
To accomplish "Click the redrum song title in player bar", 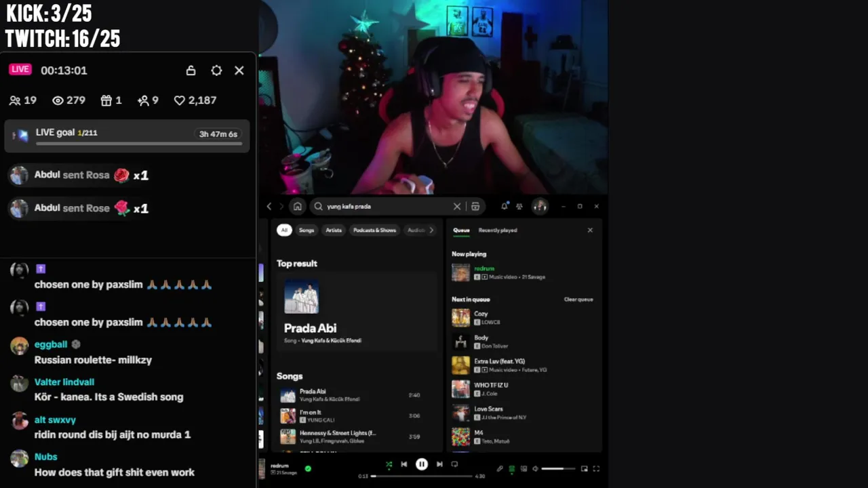I will [279, 466].
